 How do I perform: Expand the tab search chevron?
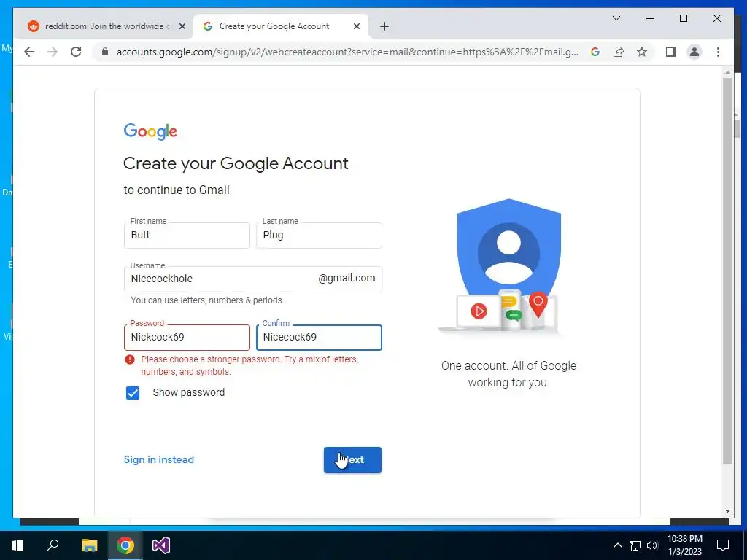coord(616,18)
